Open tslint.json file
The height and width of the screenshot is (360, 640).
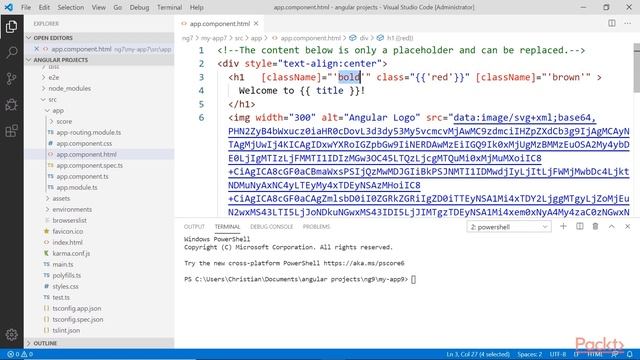(x=66, y=330)
